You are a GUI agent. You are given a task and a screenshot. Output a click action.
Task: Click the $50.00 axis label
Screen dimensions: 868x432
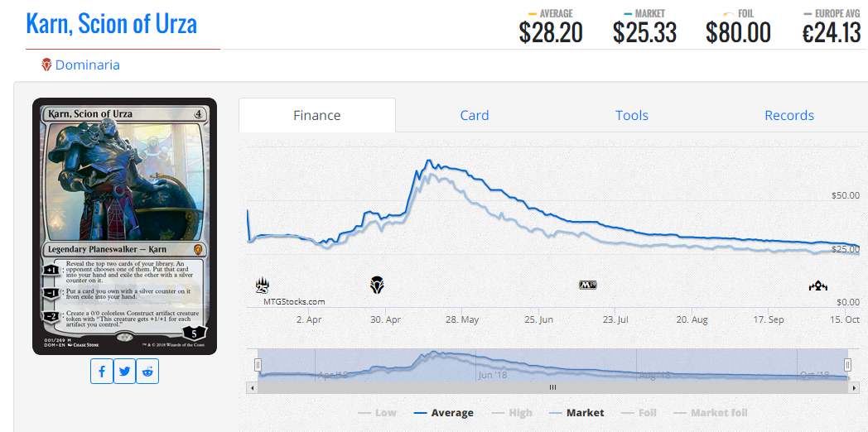(x=846, y=195)
